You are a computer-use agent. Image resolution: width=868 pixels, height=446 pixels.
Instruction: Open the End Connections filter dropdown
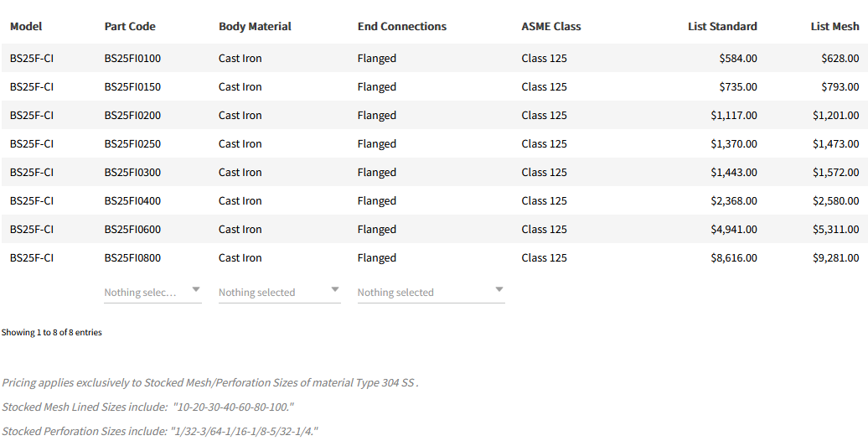[431, 292]
